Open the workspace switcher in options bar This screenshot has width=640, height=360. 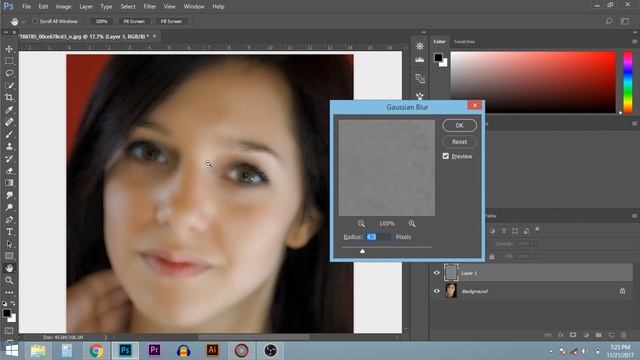pyautogui.click(x=625, y=21)
